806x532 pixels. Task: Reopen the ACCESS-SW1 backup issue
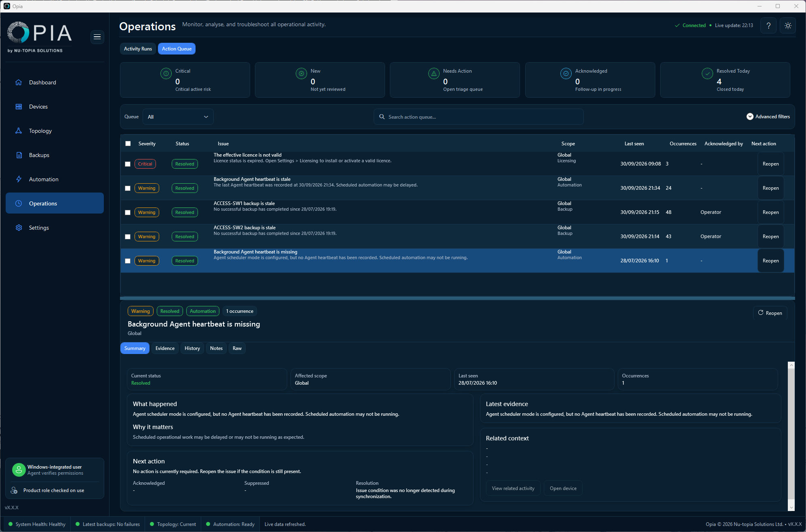coord(770,212)
